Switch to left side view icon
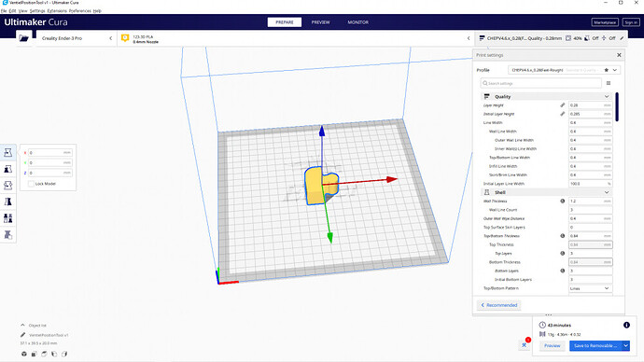The width and height of the screenshot is (644, 362). 54,354
